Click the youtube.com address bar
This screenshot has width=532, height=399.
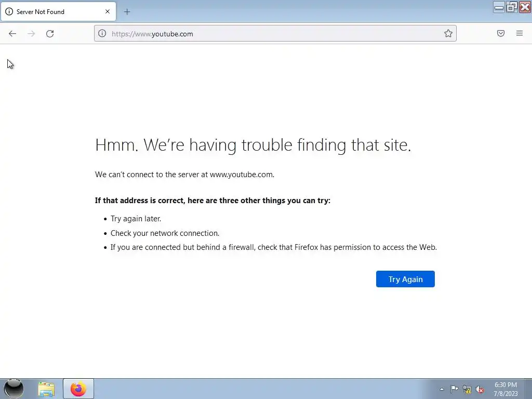(275, 34)
